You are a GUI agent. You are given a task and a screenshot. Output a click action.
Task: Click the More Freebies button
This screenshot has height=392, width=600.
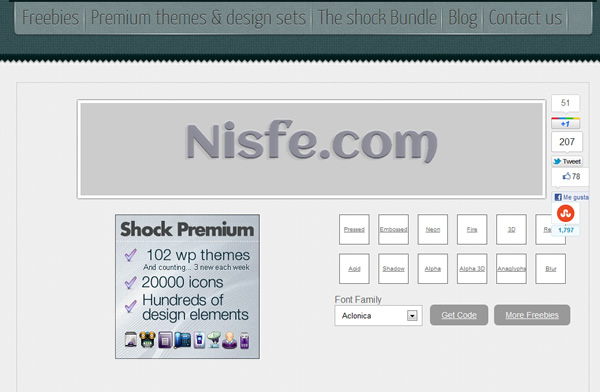tap(532, 315)
